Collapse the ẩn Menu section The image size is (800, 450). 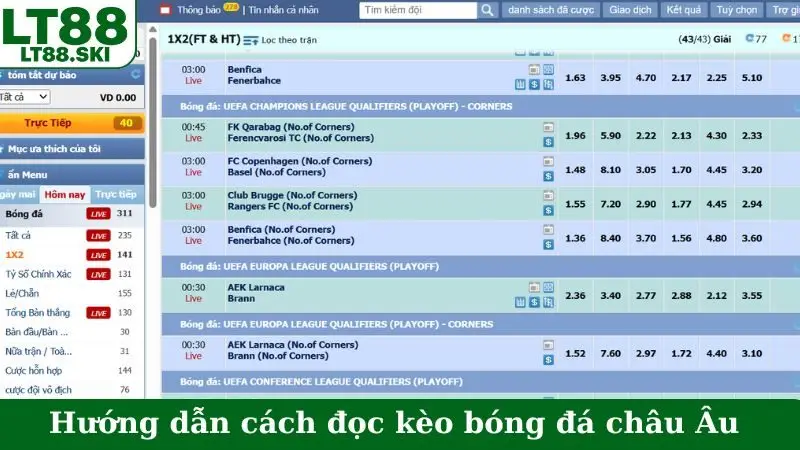[72, 174]
